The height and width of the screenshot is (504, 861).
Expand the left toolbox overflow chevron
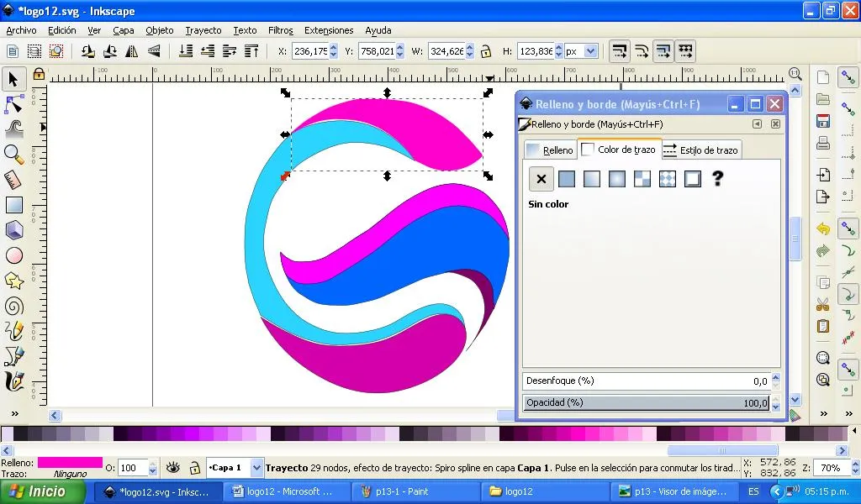click(x=15, y=414)
